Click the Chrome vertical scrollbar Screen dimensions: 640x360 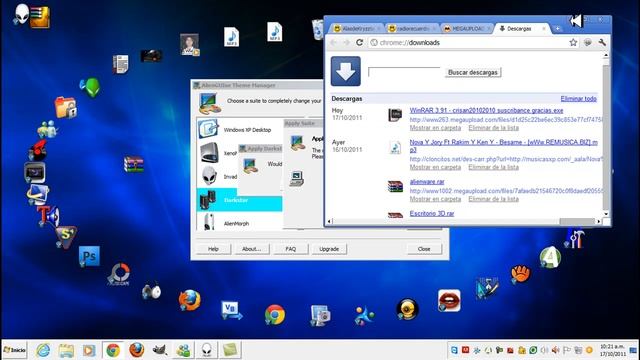click(606, 135)
